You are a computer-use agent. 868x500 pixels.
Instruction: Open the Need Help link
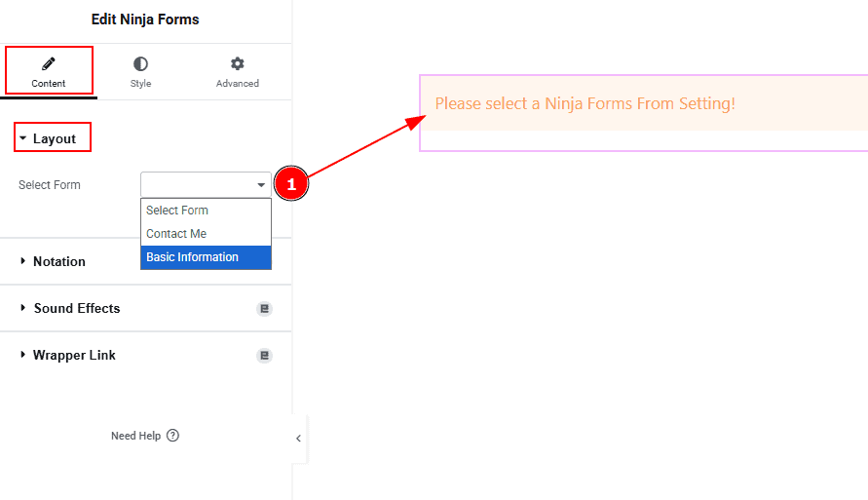tap(145, 436)
